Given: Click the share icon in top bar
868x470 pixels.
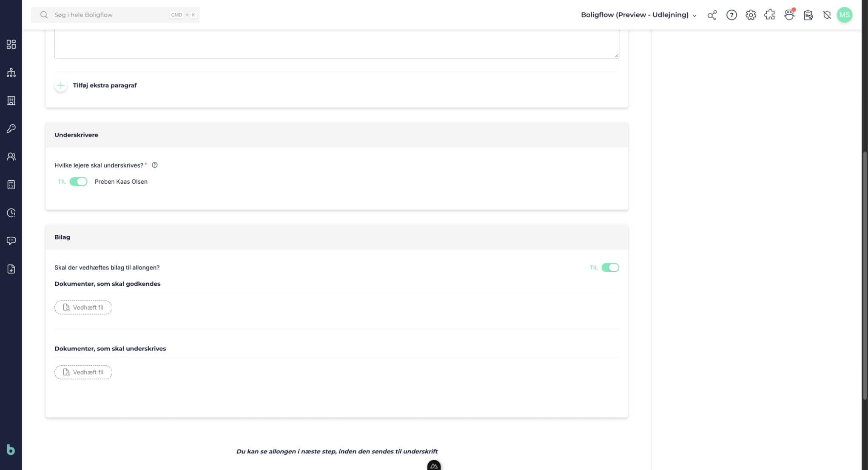Looking at the screenshot, I should pyautogui.click(x=712, y=15).
